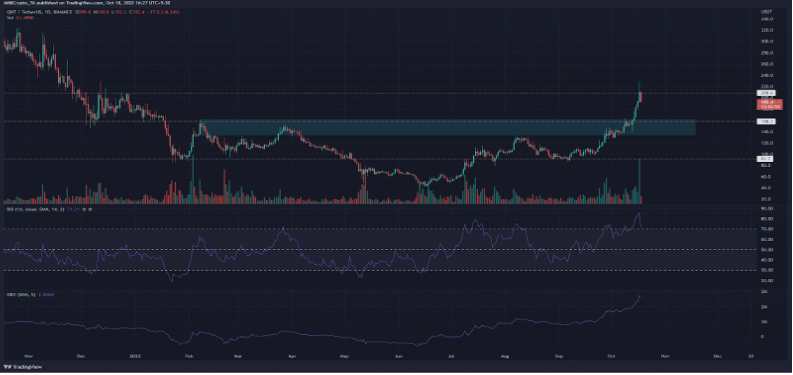Click the latest red candle near 208
Image resolution: width=793 pixels, height=375 pixels.
[x=641, y=97]
